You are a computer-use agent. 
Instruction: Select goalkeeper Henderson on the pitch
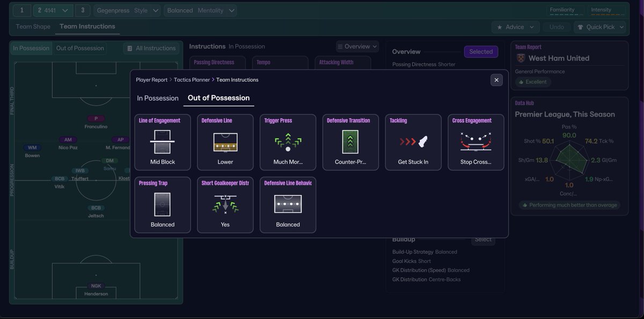click(96, 290)
